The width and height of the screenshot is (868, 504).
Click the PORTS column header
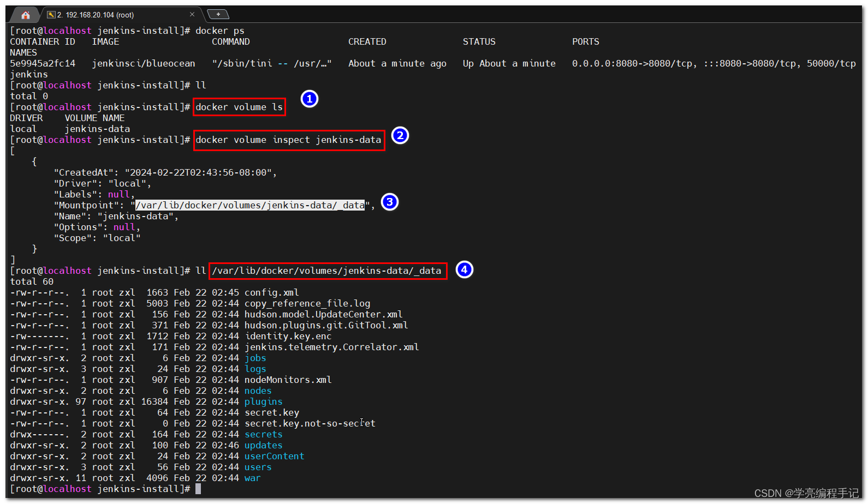click(x=586, y=41)
